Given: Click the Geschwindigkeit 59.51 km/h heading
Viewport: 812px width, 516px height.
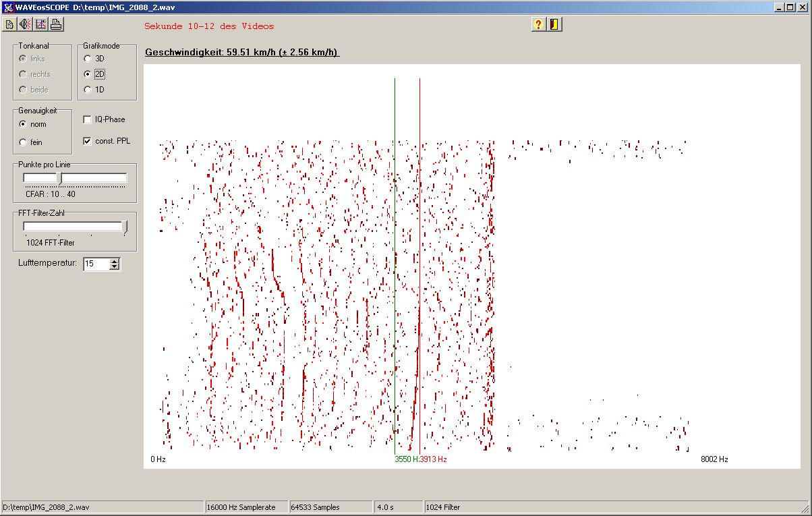Looking at the screenshot, I should click(242, 52).
